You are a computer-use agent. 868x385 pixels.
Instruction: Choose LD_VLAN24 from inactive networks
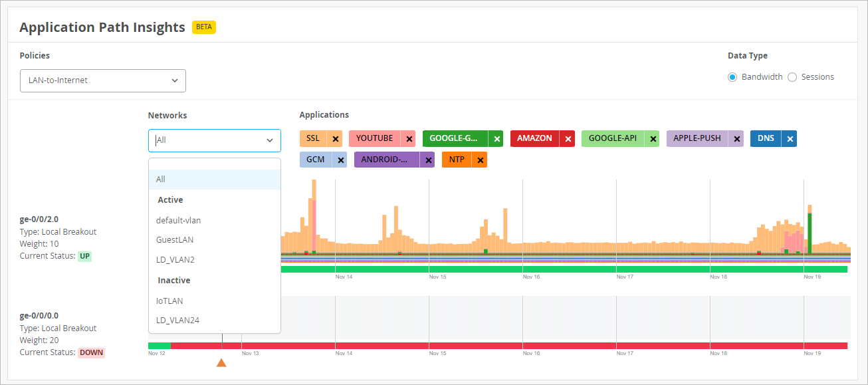pyautogui.click(x=177, y=321)
